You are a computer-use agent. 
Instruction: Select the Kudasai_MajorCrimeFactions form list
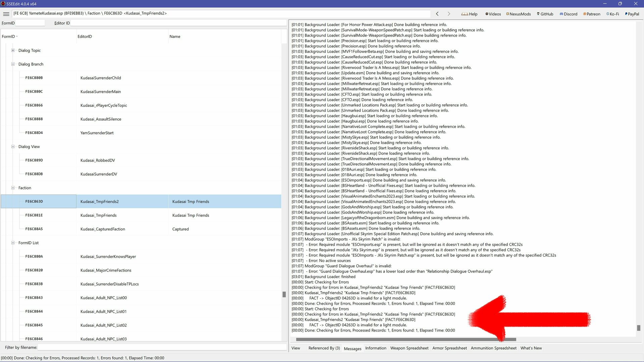click(141, 270)
